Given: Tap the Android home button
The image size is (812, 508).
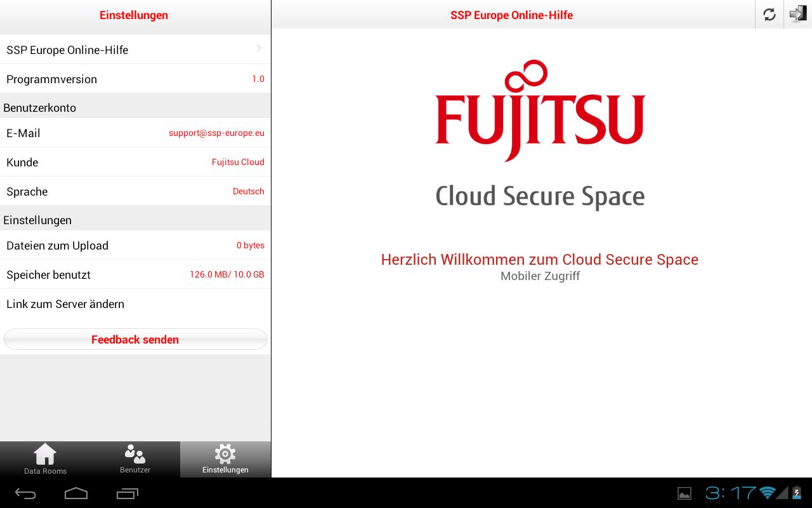Looking at the screenshot, I should (x=76, y=493).
